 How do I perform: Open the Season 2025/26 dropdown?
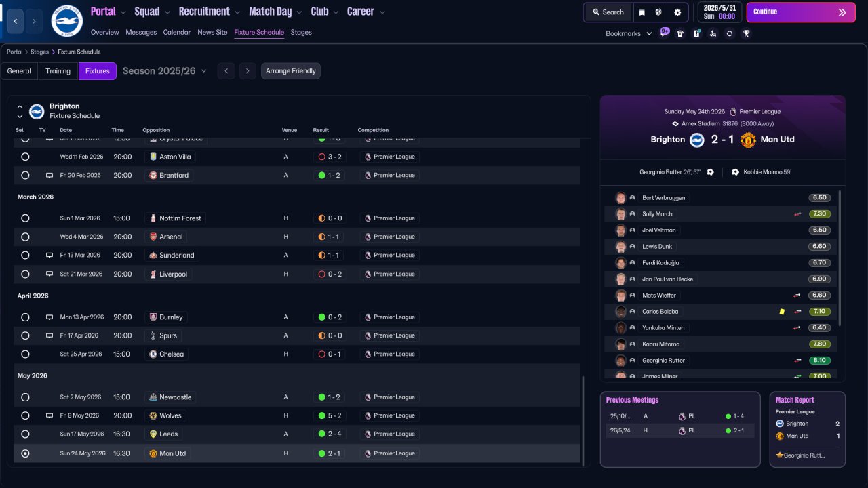click(x=165, y=71)
